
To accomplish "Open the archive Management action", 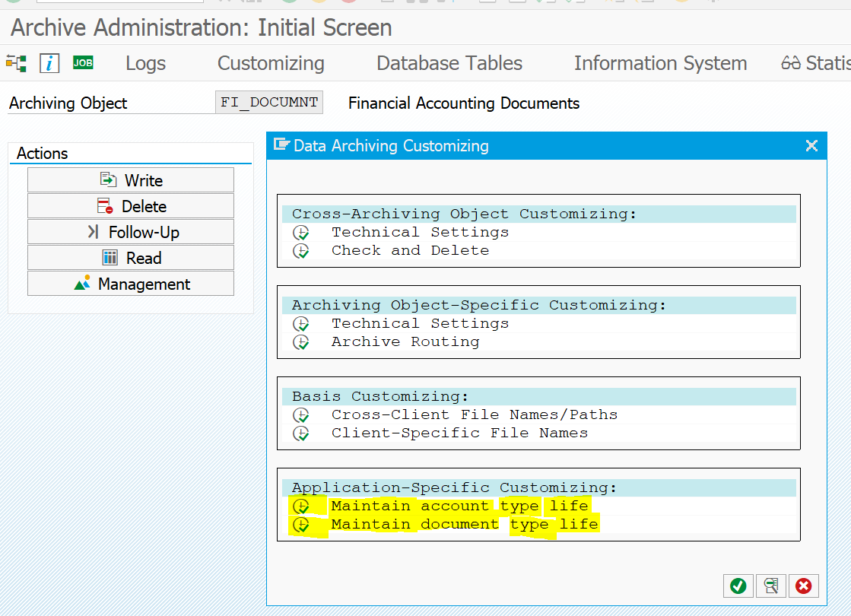I will tap(131, 284).
